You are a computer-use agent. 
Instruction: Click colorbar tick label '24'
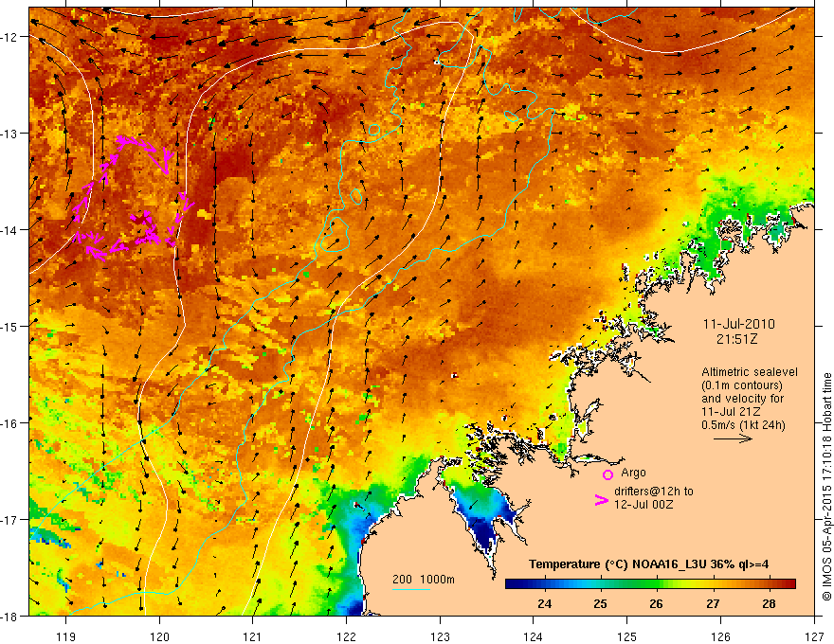(544, 603)
